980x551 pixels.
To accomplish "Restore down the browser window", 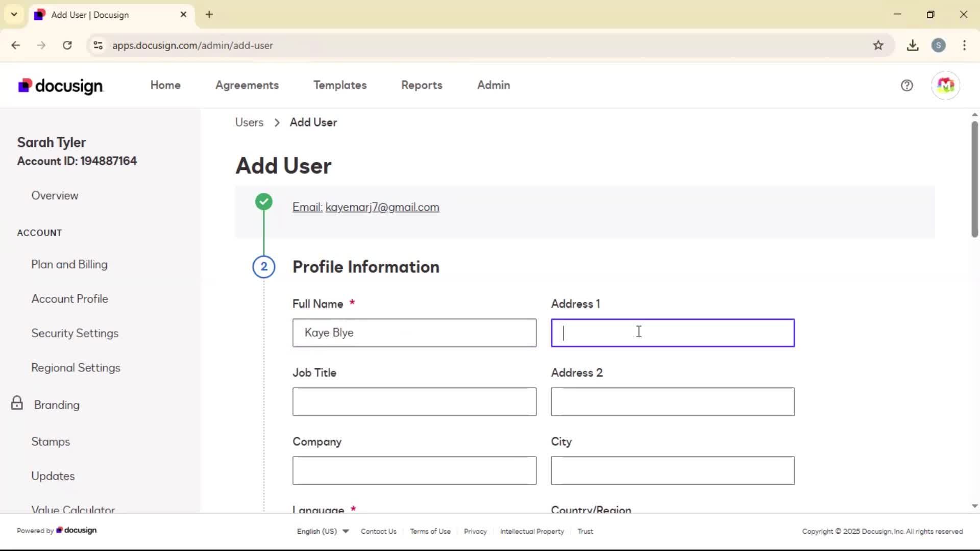I will tap(930, 14).
